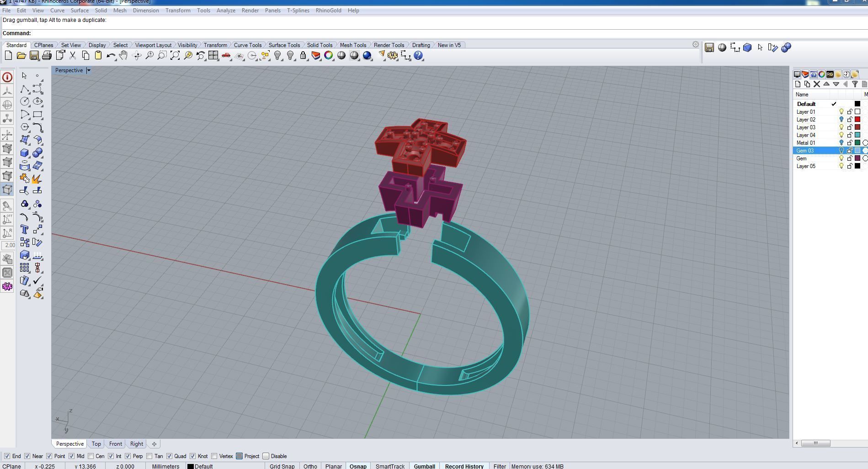The image size is (868, 469).
Task: Click the layer filter funnel icon
Action: 855,84
